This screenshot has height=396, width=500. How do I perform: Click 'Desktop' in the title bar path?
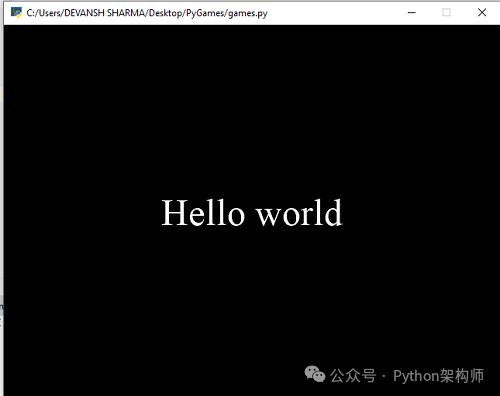166,13
